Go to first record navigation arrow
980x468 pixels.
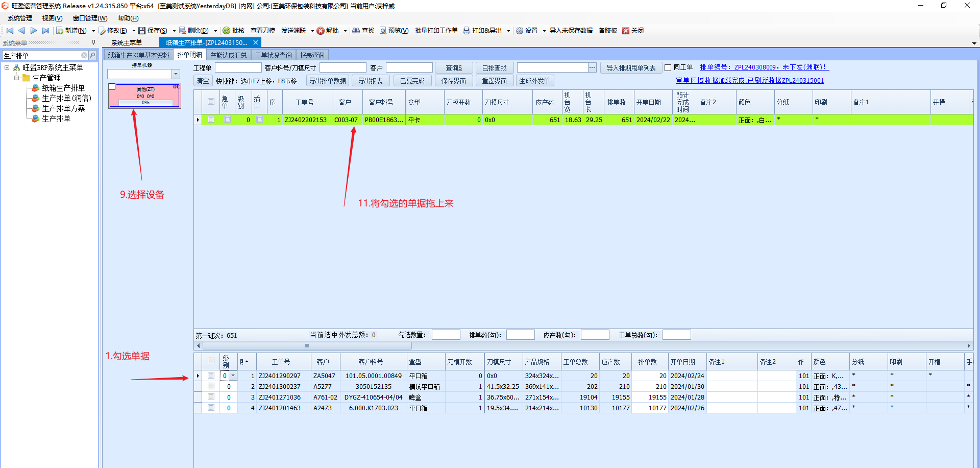(10, 31)
